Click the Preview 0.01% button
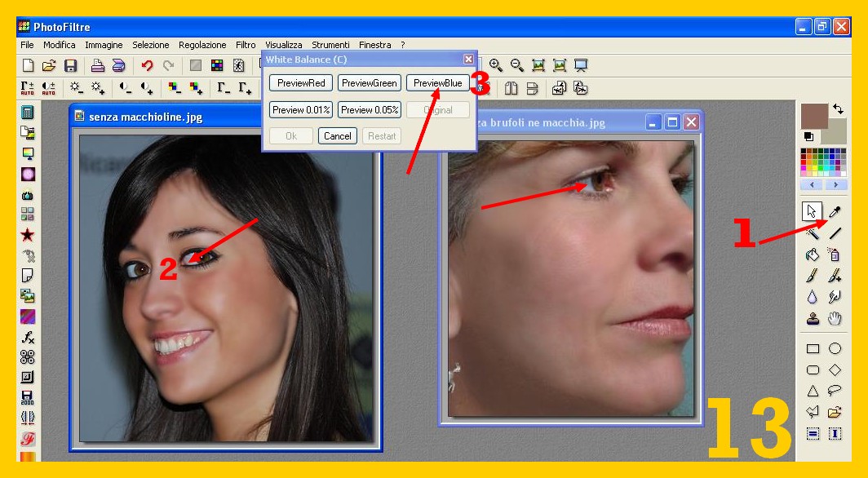Viewport: 868px width, 478px height. 302,110
